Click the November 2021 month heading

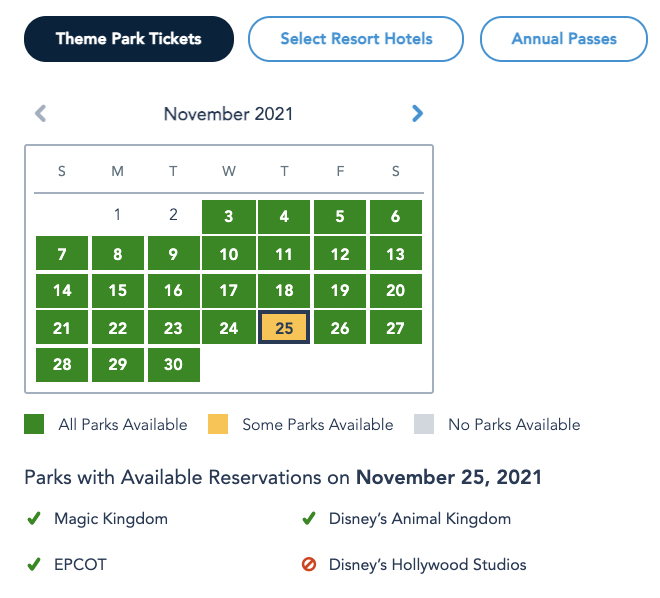coord(229,114)
